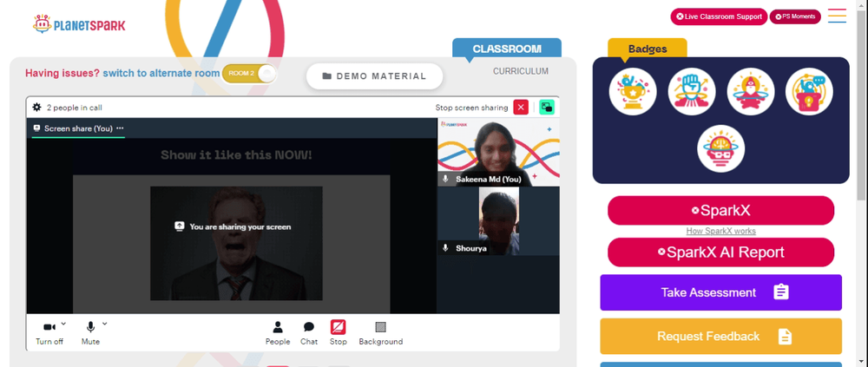
Task: Open the hamburger menu icon
Action: (837, 16)
